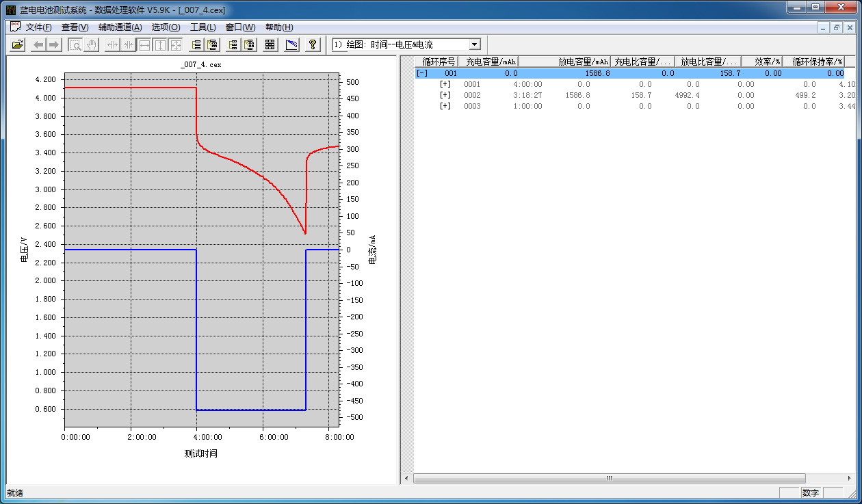
Task: Click the horizontal expand arrows icon
Action: coord(112,44)
